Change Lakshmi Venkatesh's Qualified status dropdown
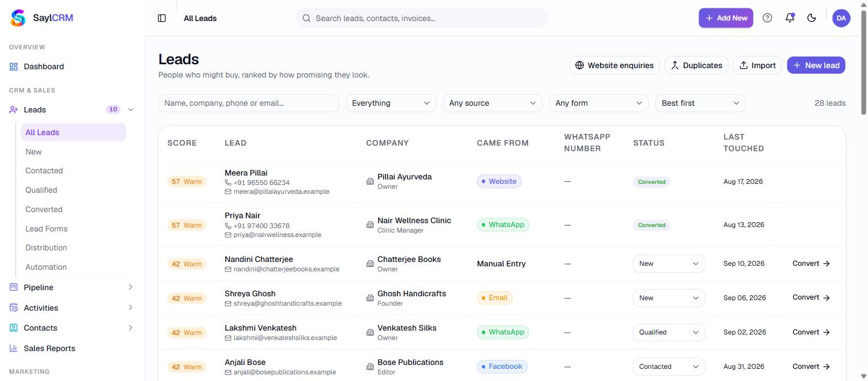Screen dimensions: 868x381 (669, 332)
